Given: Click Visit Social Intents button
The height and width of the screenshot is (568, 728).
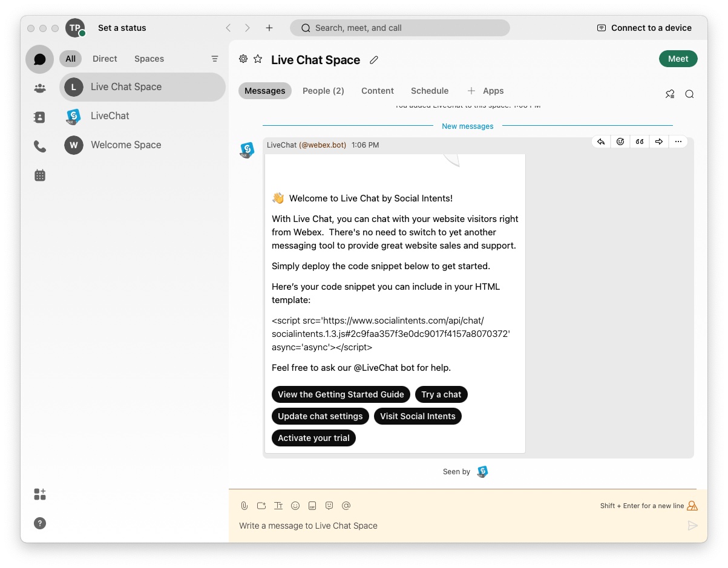Looking at the screenshot, I should [x=418, y=416].
